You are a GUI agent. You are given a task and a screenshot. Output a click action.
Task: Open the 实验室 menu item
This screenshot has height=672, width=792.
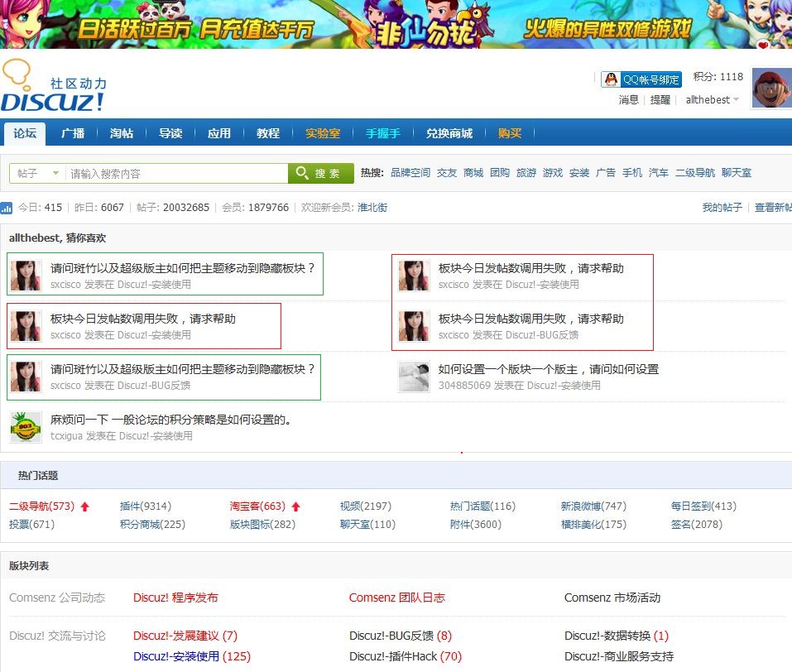(x=323, y=133)
